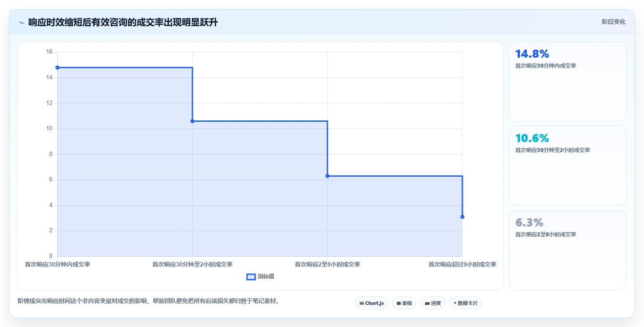Click the chart title 响应时效缩短后有效咨询的成交率出现明显跃升

pos(123,22)
